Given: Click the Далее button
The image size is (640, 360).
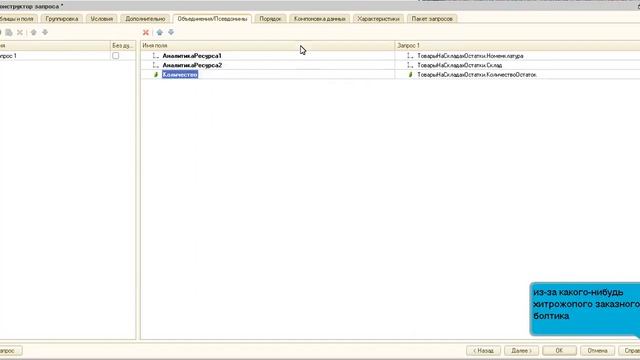Looking at the screenshot, I should [521, 351].
